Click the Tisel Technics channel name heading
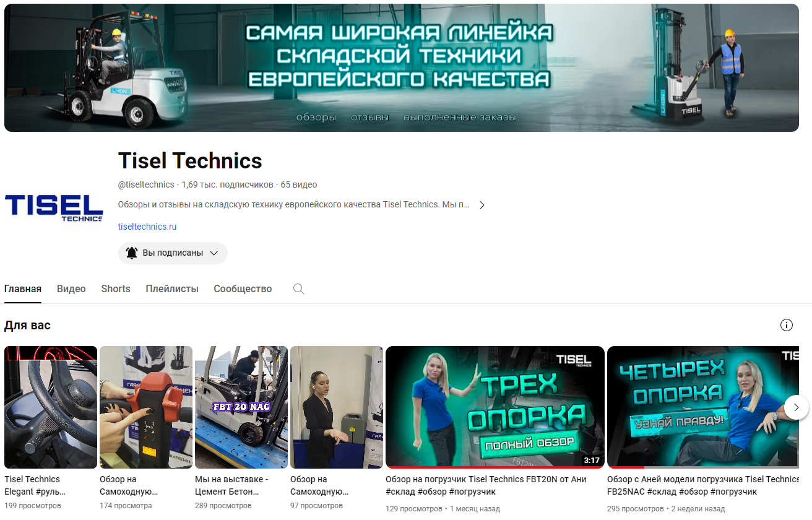812x520 pixels. pyautogui.click(x=190, y=161)
